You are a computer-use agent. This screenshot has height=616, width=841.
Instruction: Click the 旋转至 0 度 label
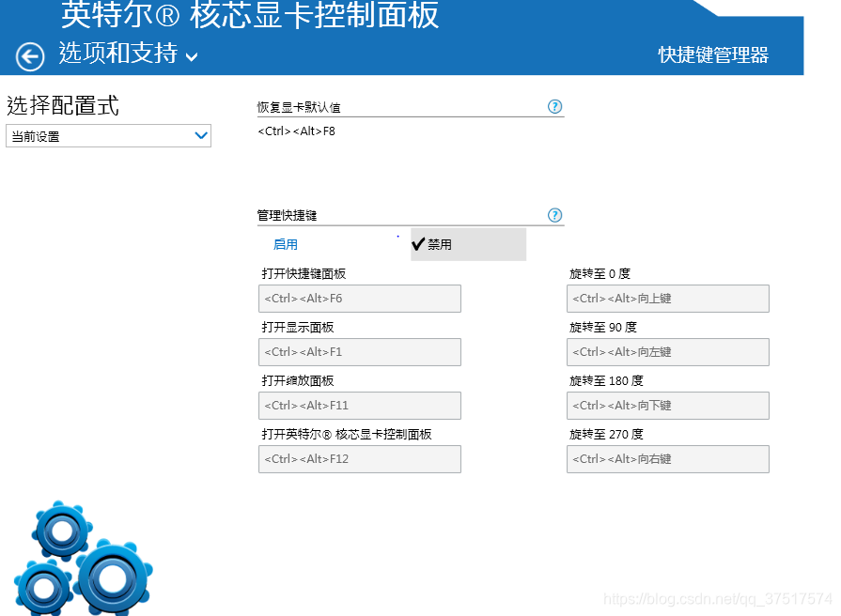point(600,274)
